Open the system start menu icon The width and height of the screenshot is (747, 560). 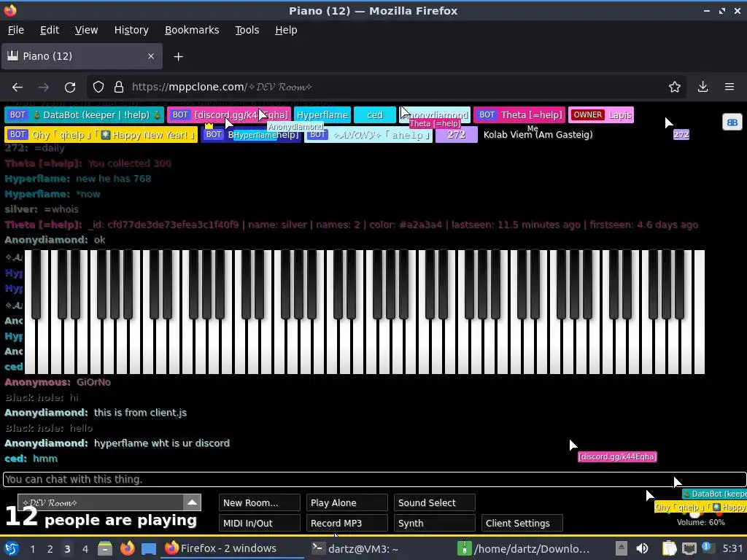coord(12,548)
